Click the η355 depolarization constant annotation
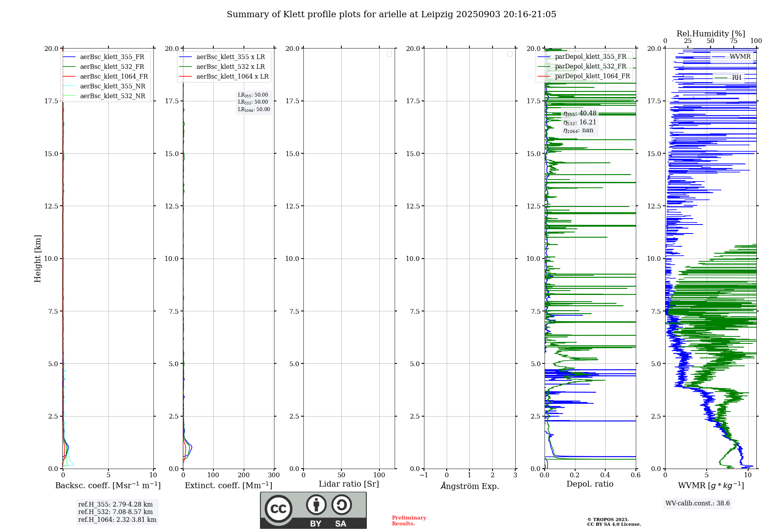 click(579, 114)
